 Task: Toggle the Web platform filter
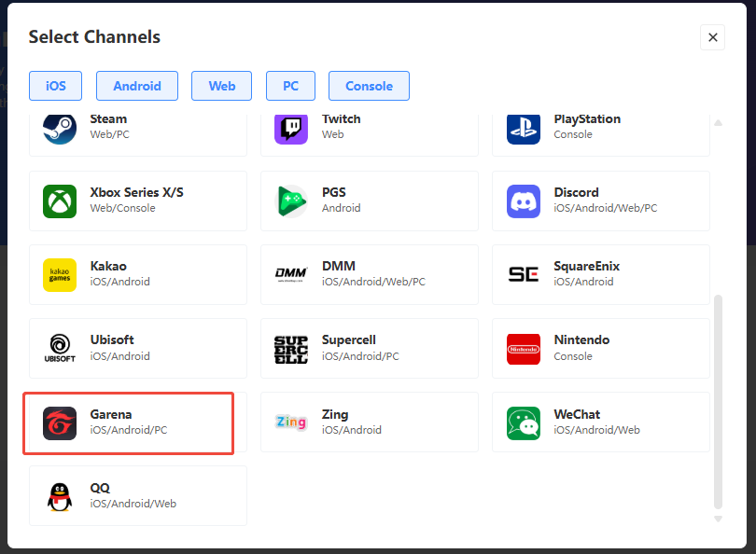(222, 86)
